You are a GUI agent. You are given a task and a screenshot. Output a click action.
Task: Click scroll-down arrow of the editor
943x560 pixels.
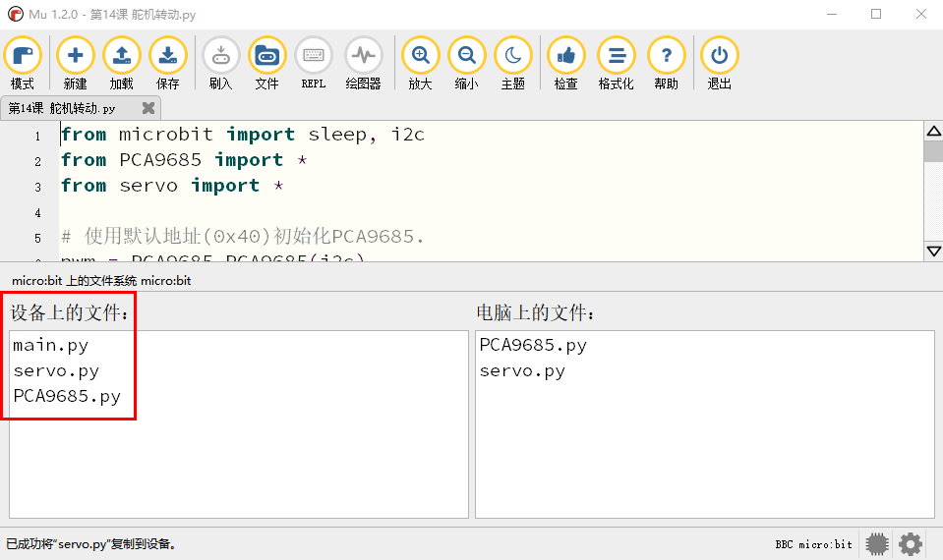pyautogui.click(x=933, y=252)
